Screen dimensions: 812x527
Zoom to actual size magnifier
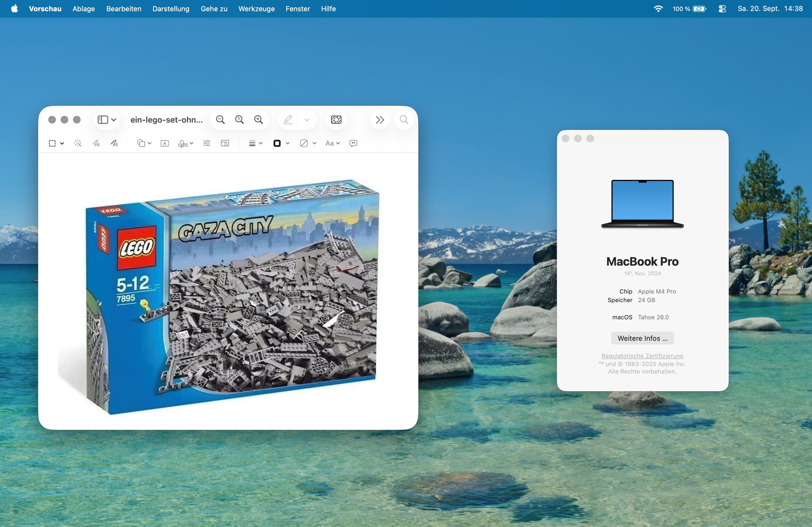tap(240, 120)
